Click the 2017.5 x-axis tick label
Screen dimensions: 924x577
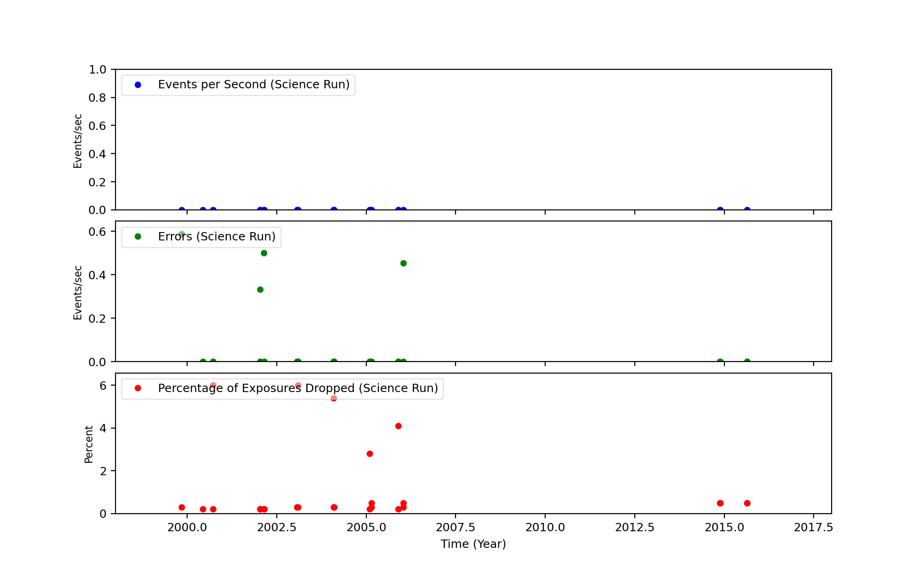(x=813, y=528)
